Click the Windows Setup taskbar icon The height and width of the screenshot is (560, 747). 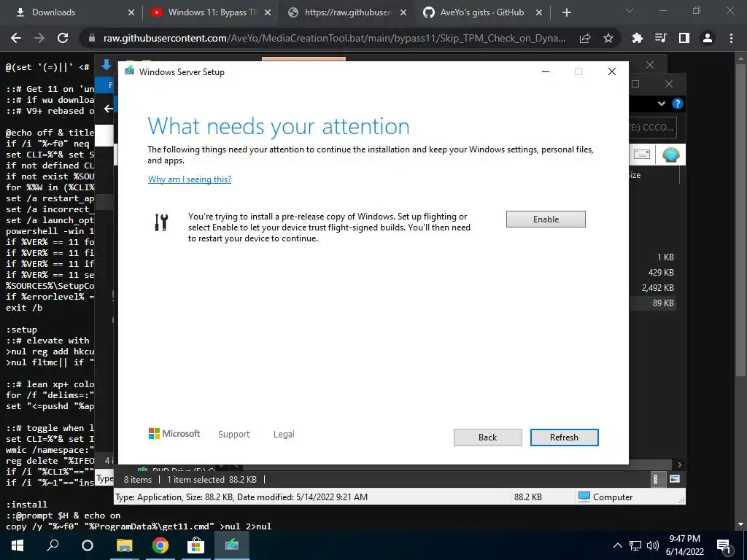[x=232, y=545]
